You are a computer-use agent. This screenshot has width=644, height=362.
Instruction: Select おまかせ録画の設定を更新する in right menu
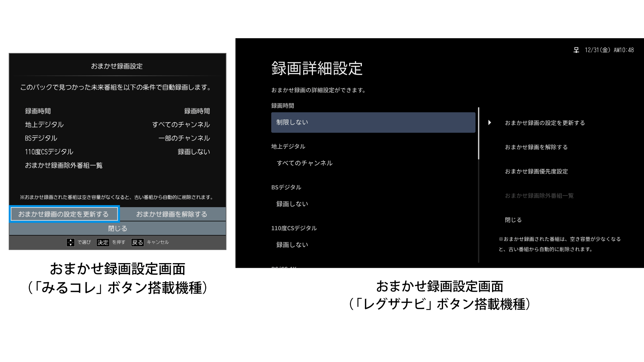pyautogui.click(x=545, y=123)
